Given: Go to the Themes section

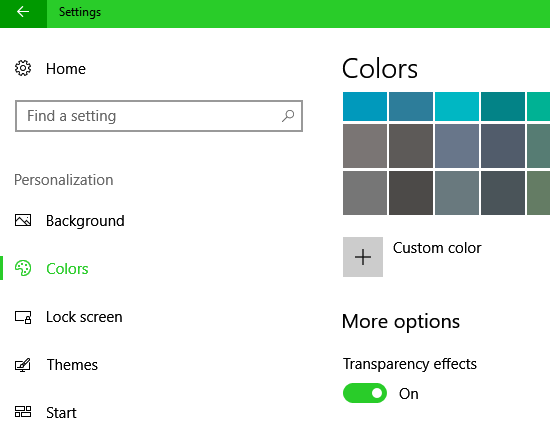Looking at the screenshot, I should [x=72, y=365].
